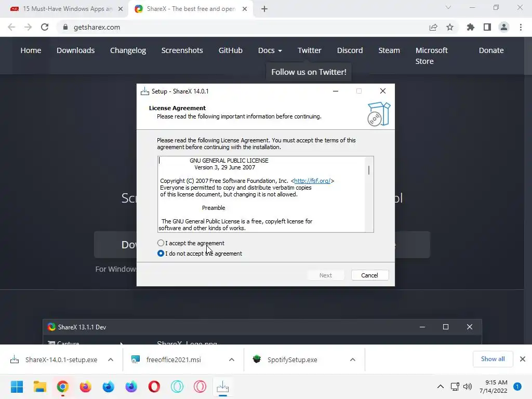The width and height of the screenshot is (532, 399).
Task: Open the fsf.org link in license text
Action: point(312,181)
